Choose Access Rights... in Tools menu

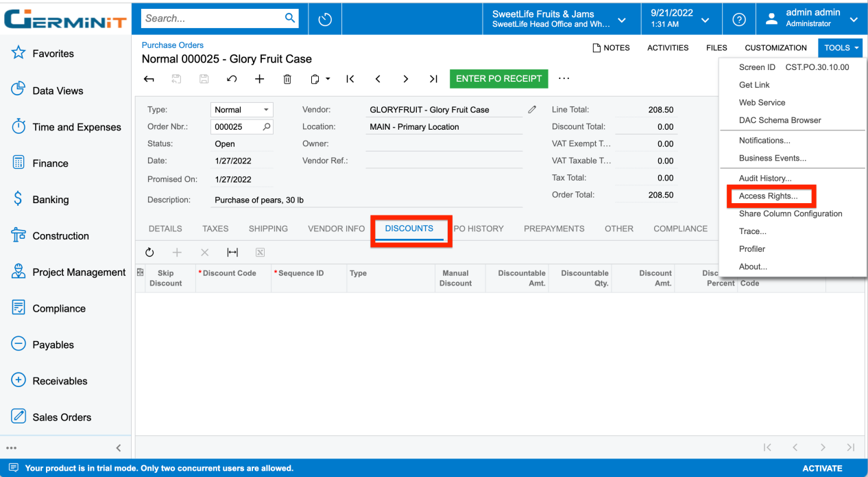tap(768, 196)
